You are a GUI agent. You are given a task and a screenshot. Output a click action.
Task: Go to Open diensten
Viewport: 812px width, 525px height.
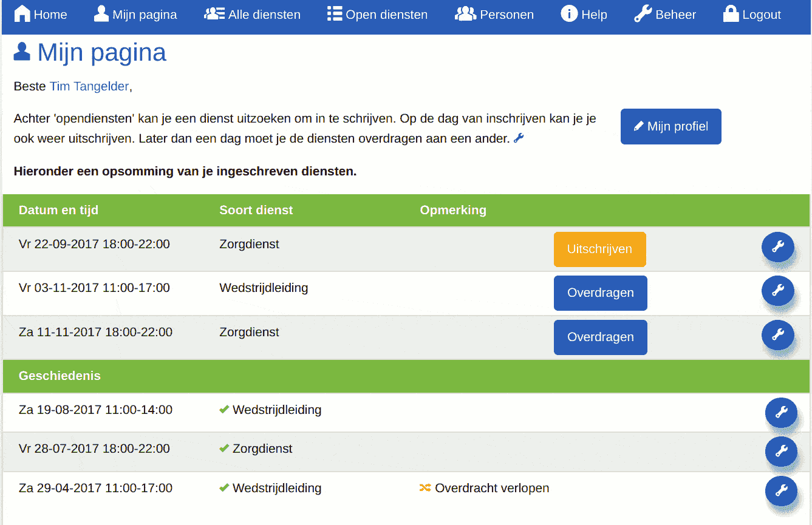(x=377, y=14)
